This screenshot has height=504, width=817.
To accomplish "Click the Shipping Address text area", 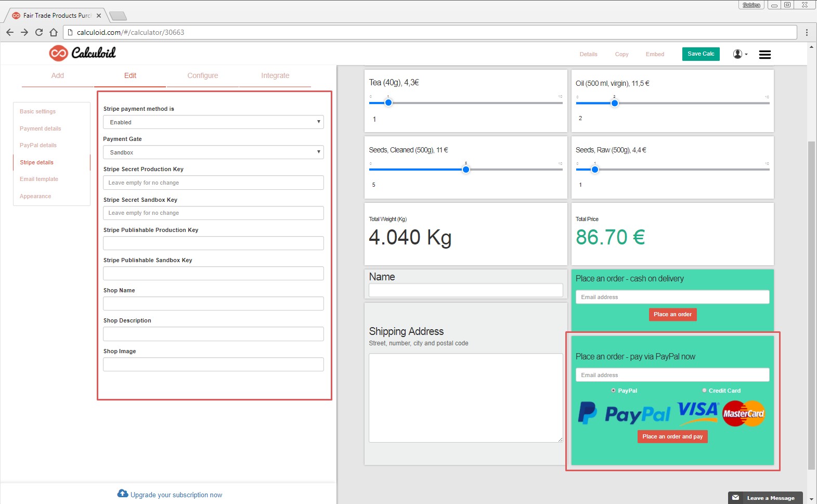I will [466, 398].
